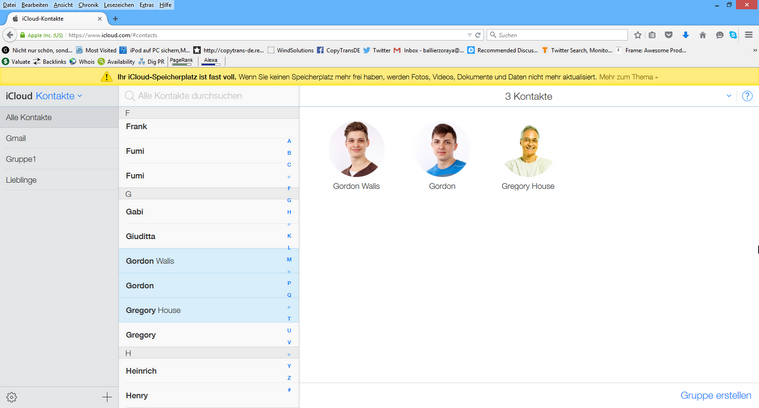Click the PageRank toolbar item
This screenshot has width=759, height=408.
(181, 61)
